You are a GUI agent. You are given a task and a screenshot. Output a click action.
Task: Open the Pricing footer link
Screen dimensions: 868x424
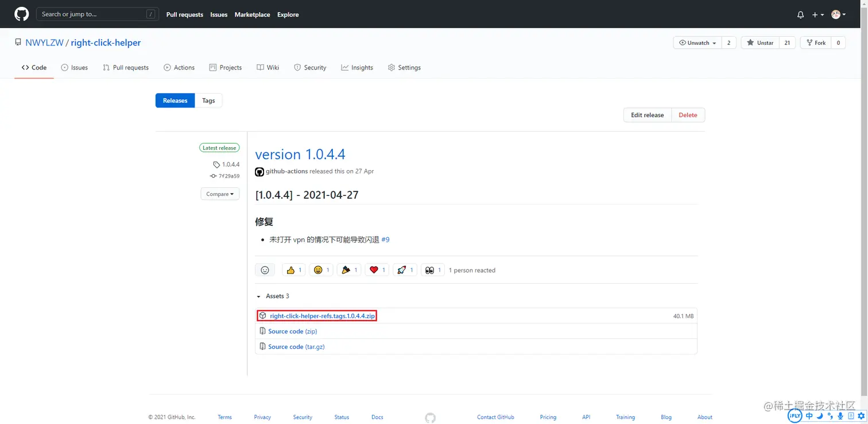(x=548, y=417)
